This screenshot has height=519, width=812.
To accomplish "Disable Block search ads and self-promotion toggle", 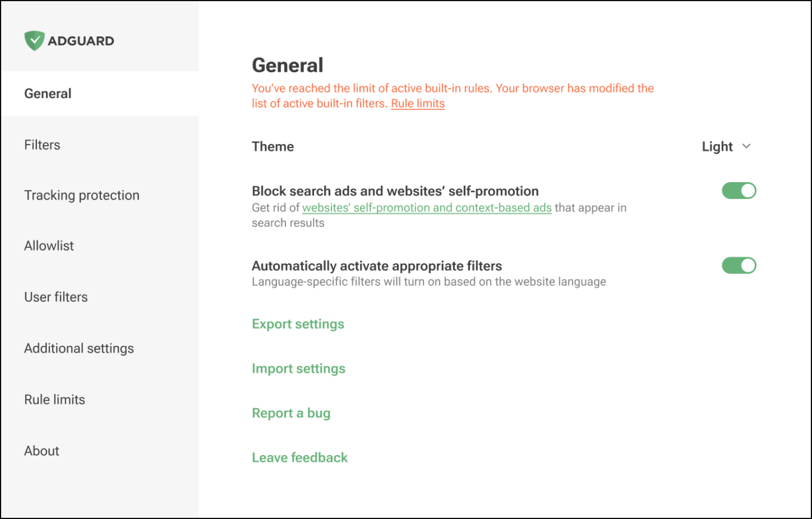I will 739,191.
